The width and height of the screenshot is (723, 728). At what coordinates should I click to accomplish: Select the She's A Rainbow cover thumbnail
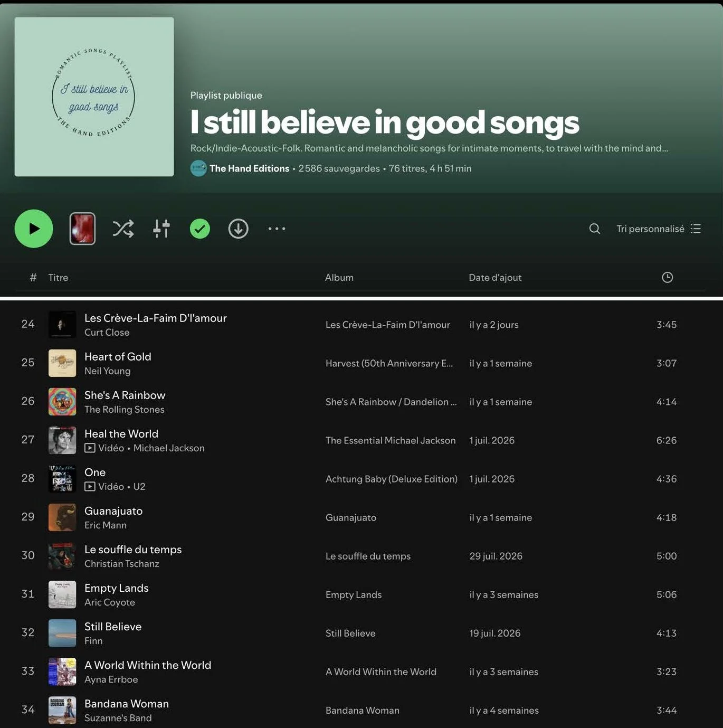coord(62,402)
